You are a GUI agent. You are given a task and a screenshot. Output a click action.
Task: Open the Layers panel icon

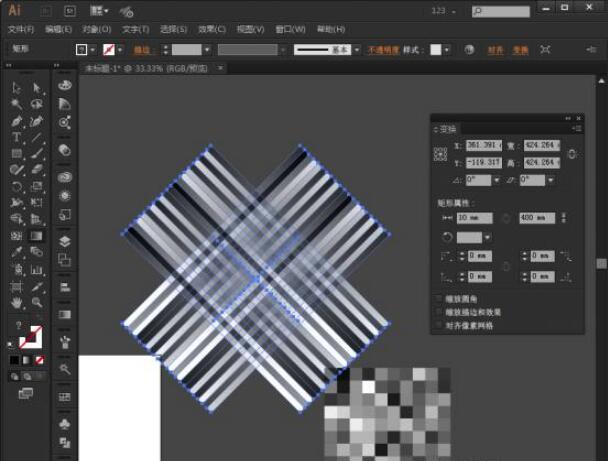click(x=64, y=241)
